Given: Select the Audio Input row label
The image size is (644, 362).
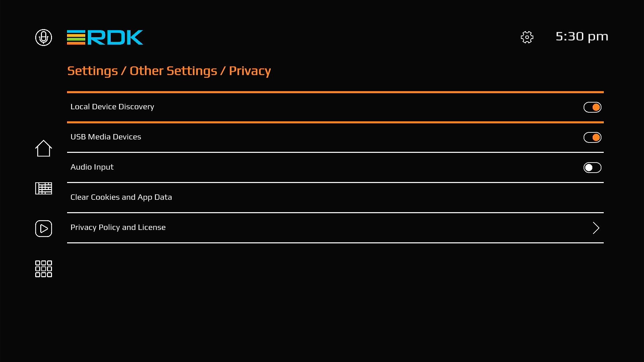Looking at the screenshot, I should pos(92,167).
